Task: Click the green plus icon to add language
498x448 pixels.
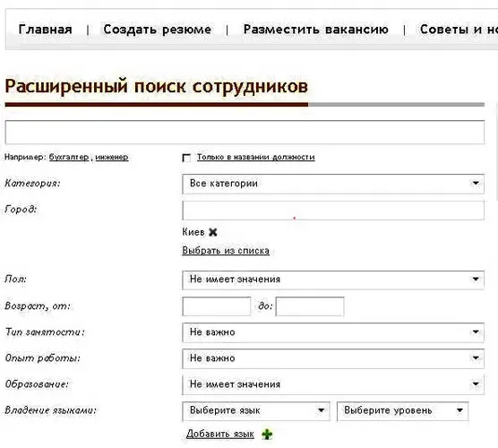Action: point(267,434)
